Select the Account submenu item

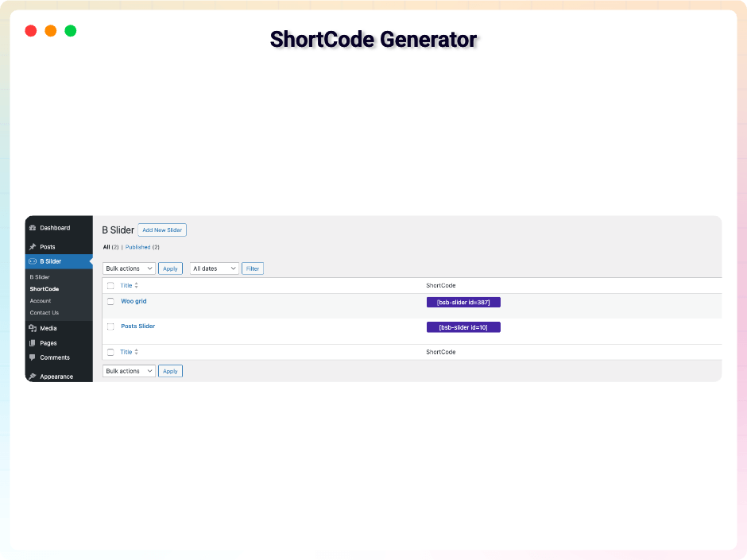40,300
